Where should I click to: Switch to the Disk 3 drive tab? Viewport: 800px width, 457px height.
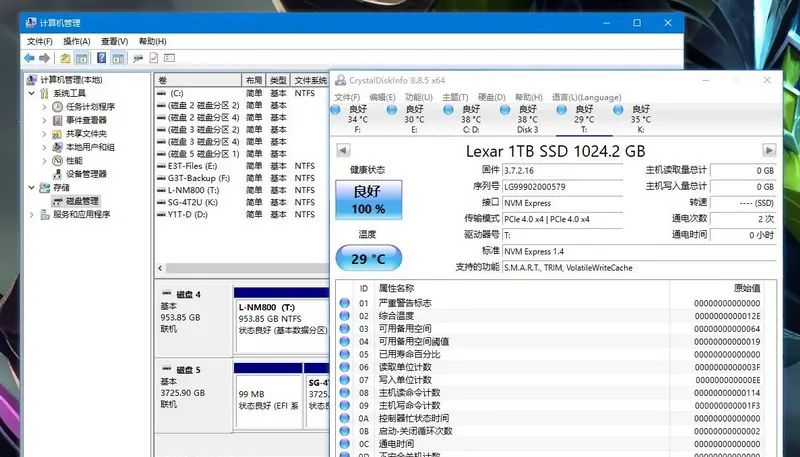coord(528,119)
